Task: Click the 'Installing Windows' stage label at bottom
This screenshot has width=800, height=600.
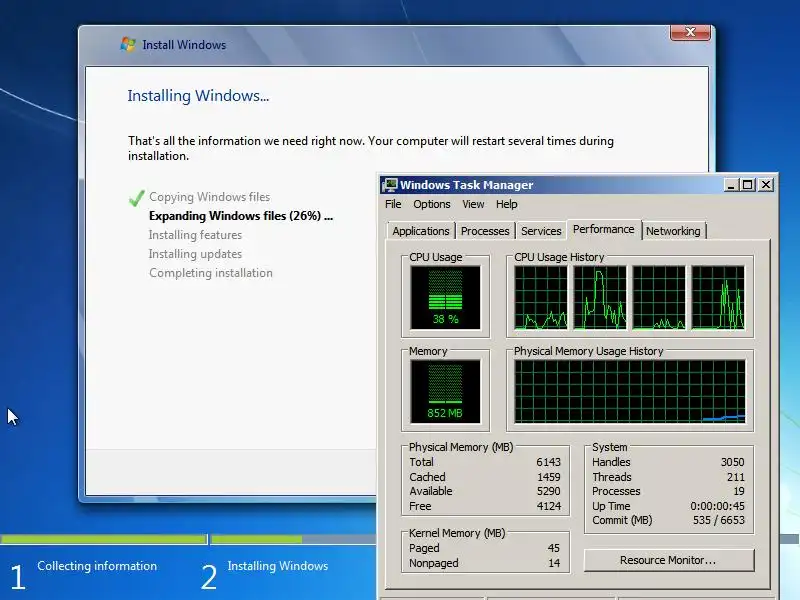Action: 278,566
